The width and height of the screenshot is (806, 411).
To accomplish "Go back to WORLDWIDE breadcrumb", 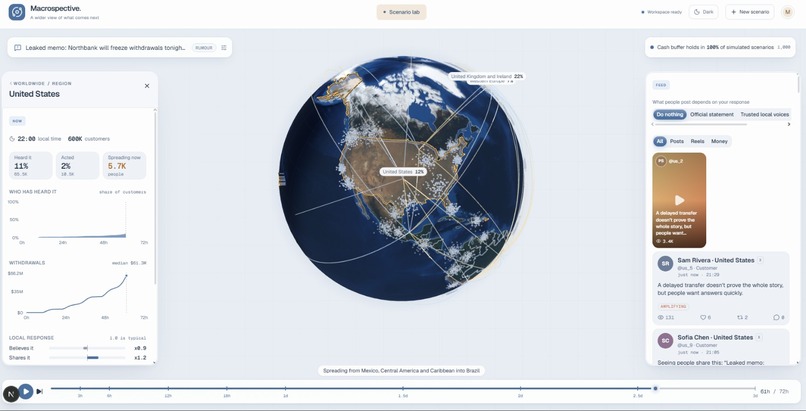I will 28,83.
